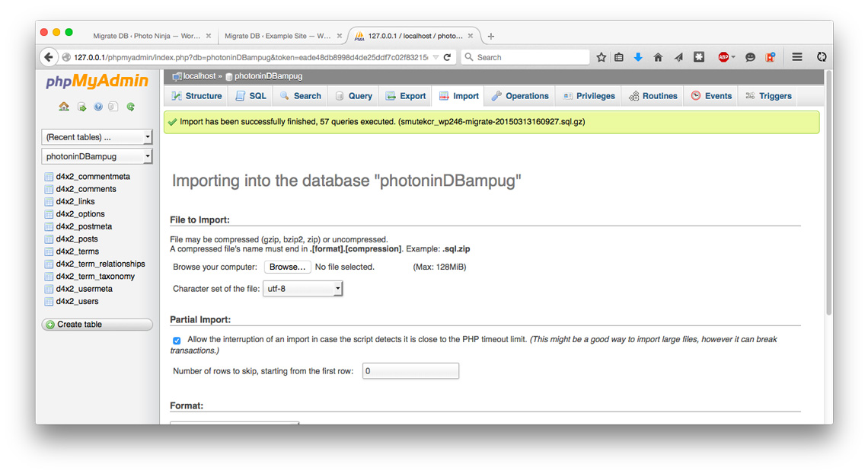This screenshot has width=868, height=474.
Task: Open the Search tab in phpMyAdmin
Action: 301,96
